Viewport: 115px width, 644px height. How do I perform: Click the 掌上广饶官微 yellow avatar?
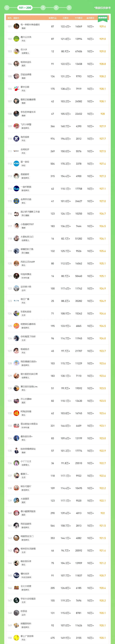coord(16,638)
